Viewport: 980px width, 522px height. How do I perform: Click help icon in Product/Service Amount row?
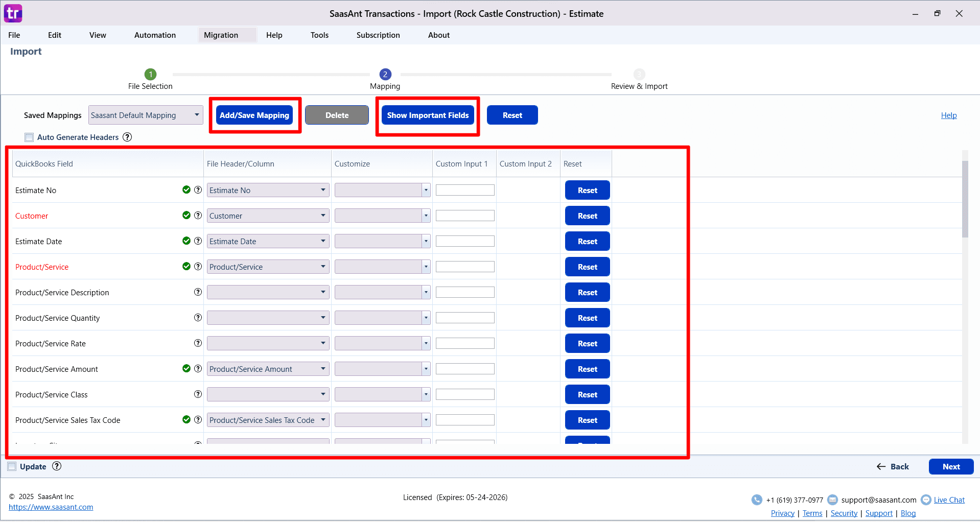click(x=198, y=369)
